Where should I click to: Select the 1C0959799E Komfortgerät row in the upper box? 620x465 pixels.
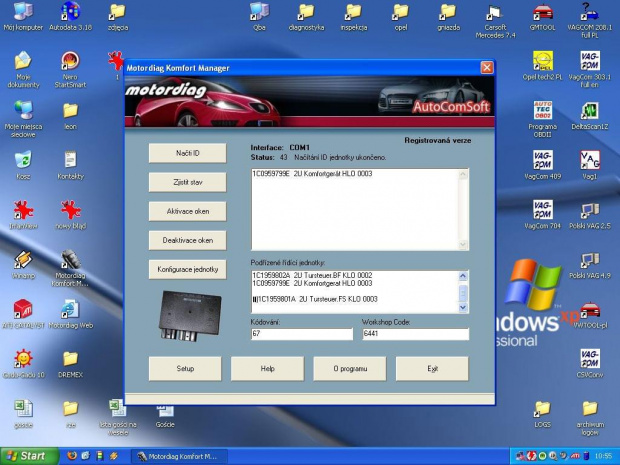point(312,174)
